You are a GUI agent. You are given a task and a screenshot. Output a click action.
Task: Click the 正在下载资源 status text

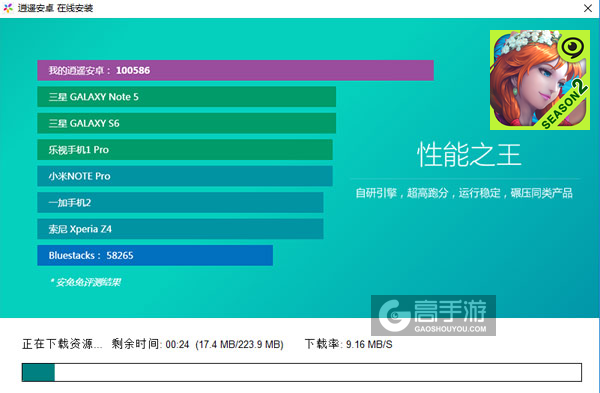(x=62, y=344)
